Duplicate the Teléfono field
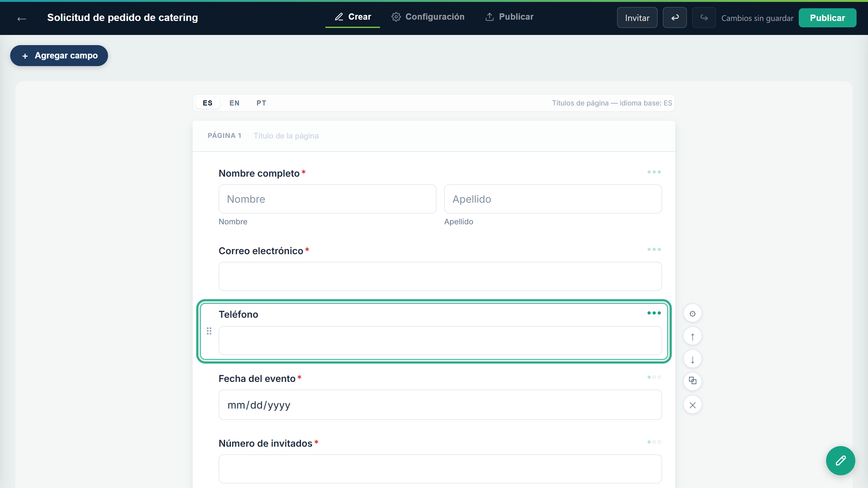The width and height of the screenshot is (868, 488). click(x=692, y=381)
